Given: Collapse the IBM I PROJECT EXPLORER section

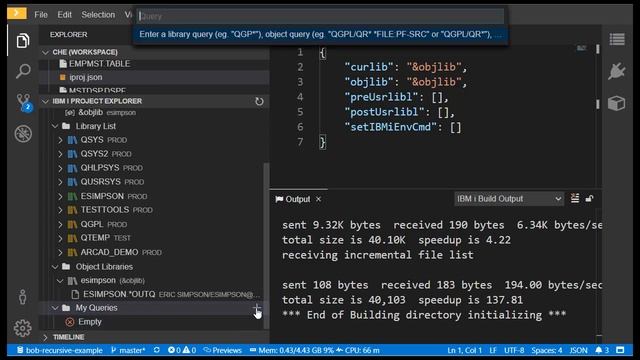Looking at the screenshot, I should pyautogui.click(x=45, y=101).
